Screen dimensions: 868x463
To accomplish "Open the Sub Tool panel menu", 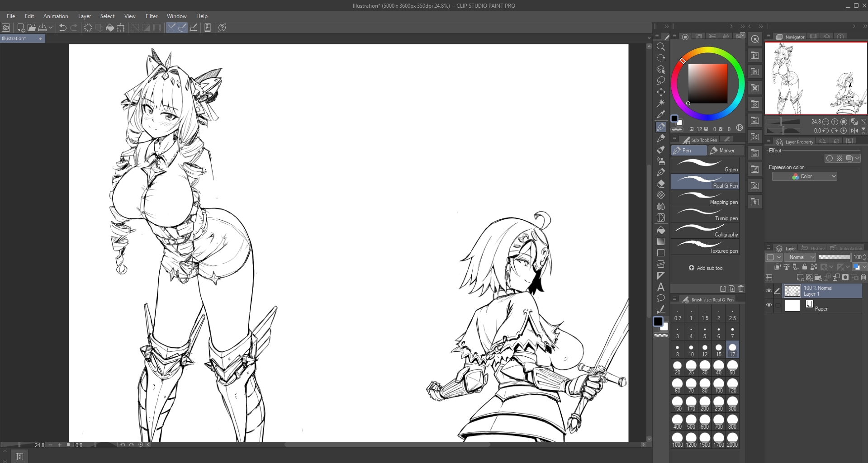I will coord(674,140).
